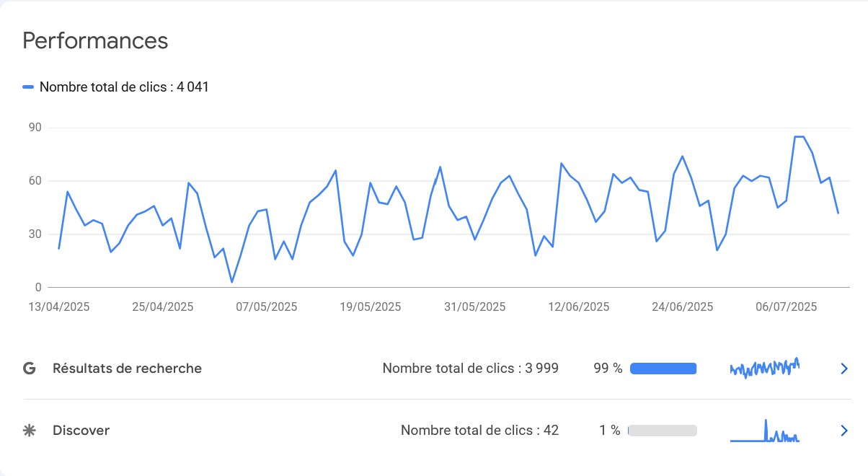Click the 1 % gray progress bar
The width and height of the screenshot is (868, 476).
[663, 431]
